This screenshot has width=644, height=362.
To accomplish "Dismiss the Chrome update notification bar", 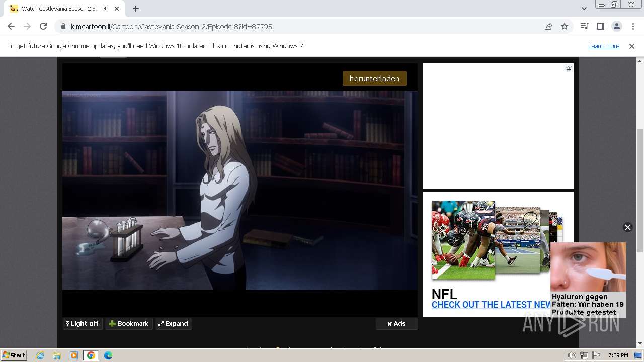I will pos(632,46).
